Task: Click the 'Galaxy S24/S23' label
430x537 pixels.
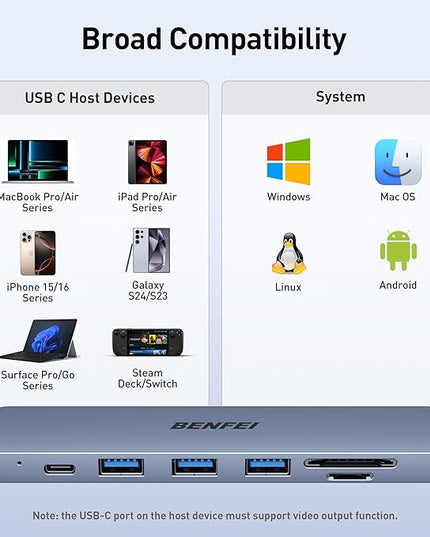Action: tap(148, 290)
